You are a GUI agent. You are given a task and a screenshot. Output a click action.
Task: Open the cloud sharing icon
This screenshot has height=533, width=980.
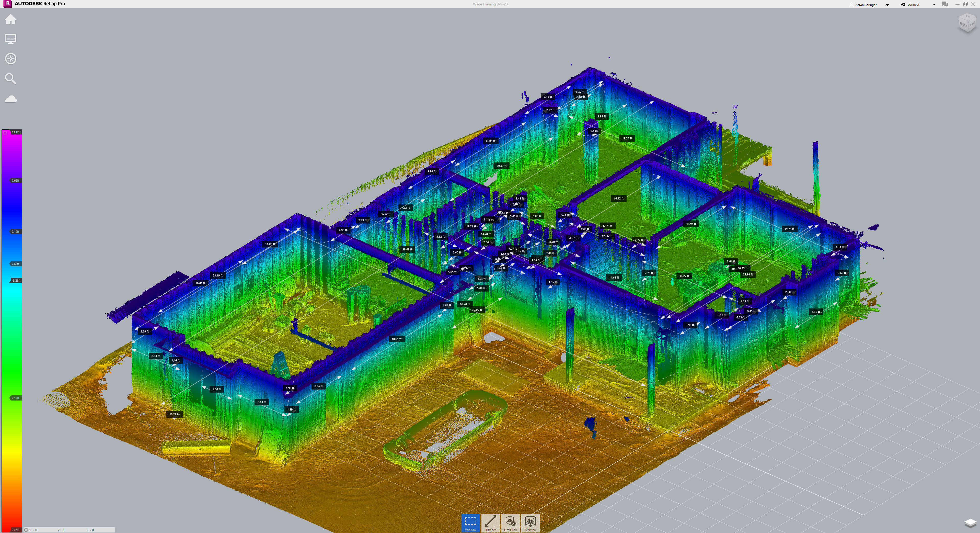click(11, 99)
